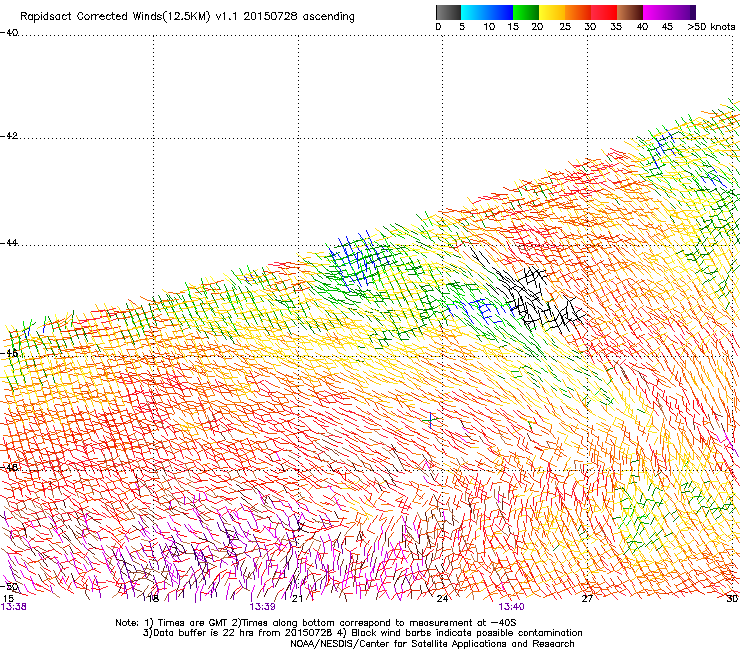Click the orange 25-30 knots color segment

pos(578,12)
